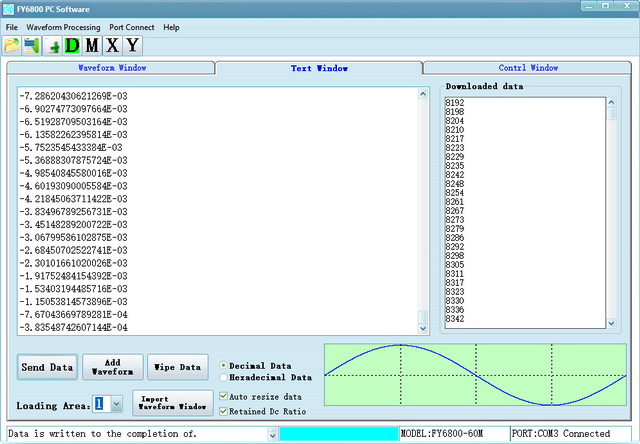Click the Send Data button
The image size is (640, 444).
point(47,367)
